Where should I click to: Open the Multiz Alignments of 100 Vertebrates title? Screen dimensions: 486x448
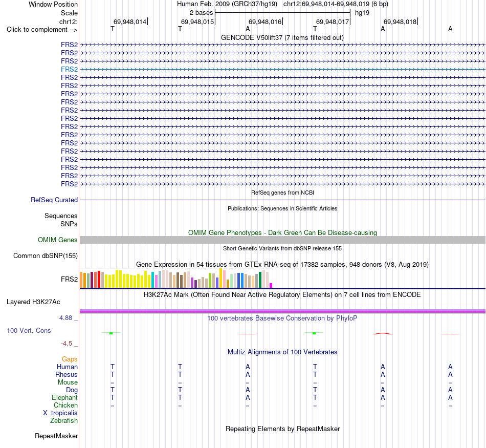coord(282,352)
